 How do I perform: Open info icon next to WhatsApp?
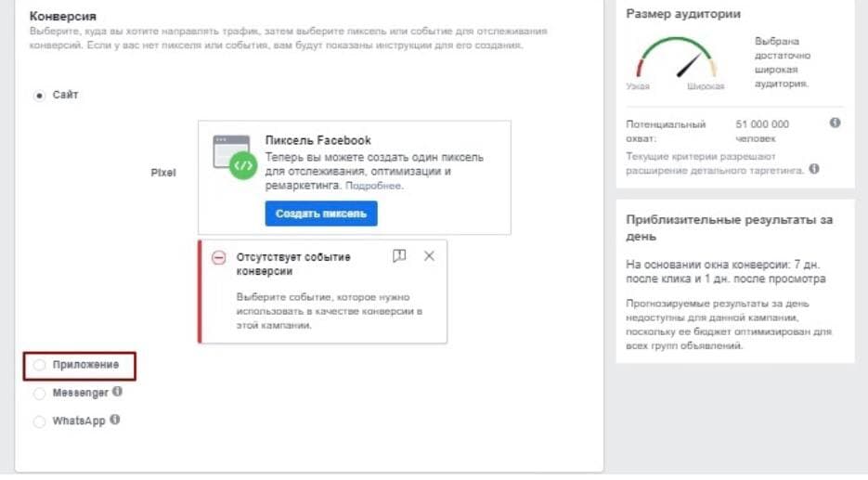(114, 420)
